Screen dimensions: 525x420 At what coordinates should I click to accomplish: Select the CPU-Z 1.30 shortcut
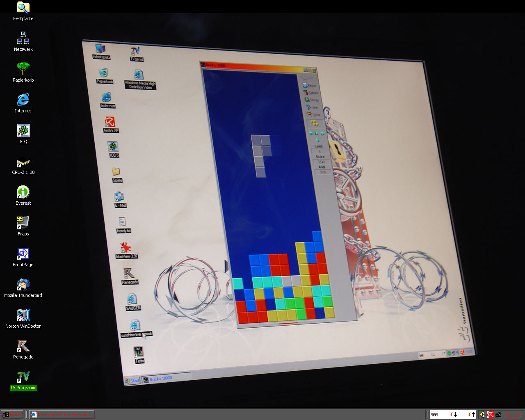(23, 162)
